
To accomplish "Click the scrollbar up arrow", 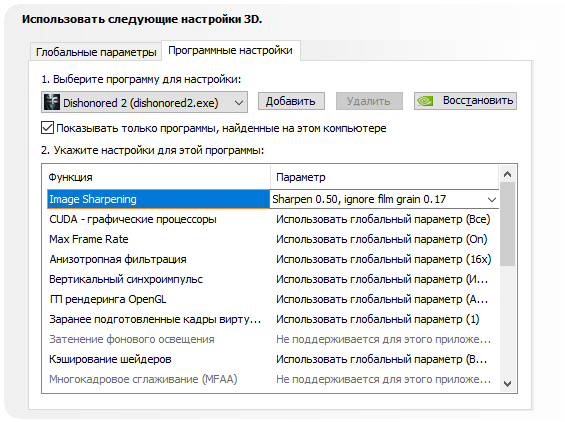I will click(x=508, y=174).
